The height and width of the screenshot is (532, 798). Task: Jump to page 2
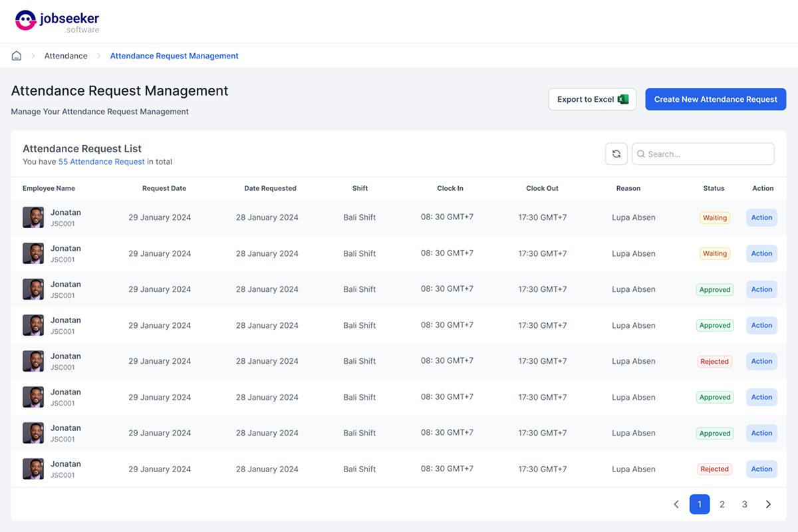coord(722,504)
